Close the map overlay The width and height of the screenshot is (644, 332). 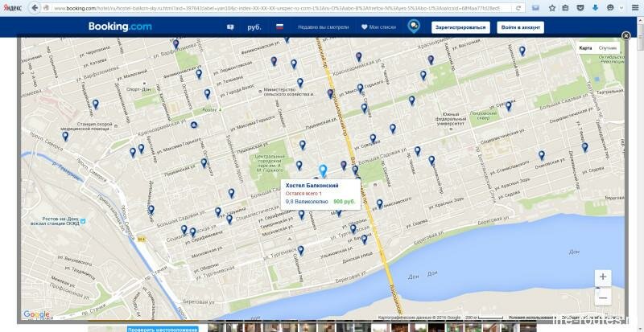(626, 35)
